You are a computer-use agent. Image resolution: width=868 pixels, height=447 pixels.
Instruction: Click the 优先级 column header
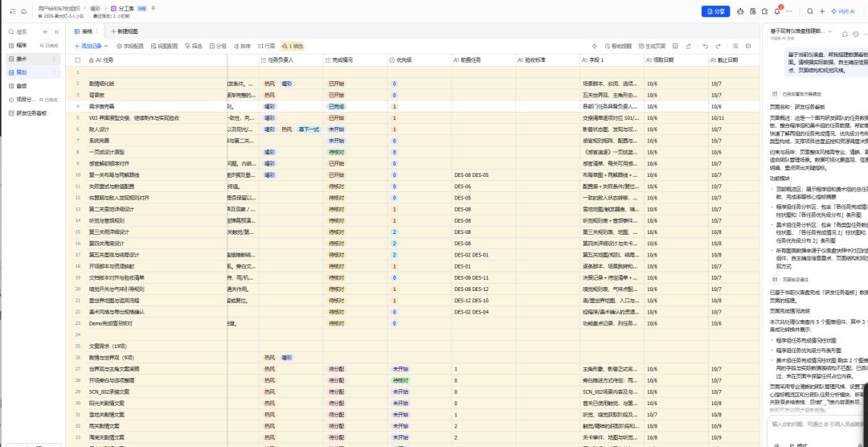420,59
